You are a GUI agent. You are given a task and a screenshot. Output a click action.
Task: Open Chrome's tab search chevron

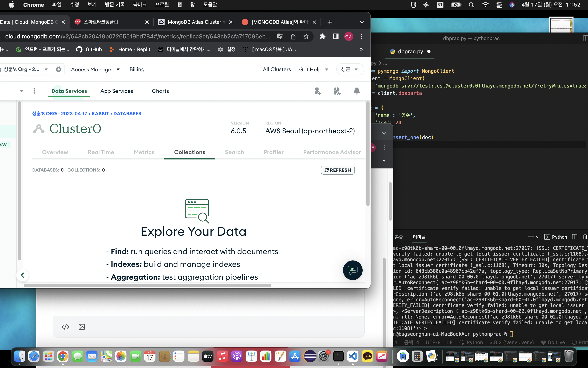362,22
